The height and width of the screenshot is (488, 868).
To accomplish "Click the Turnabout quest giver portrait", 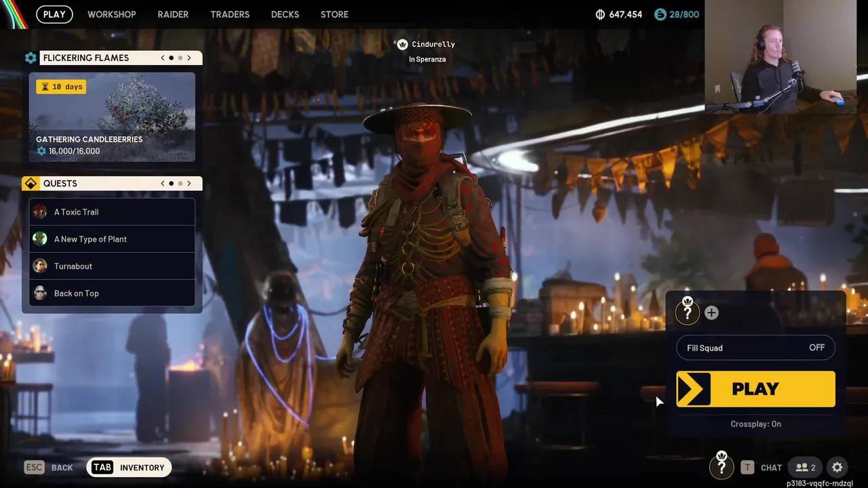I will (x=40, y=266).
